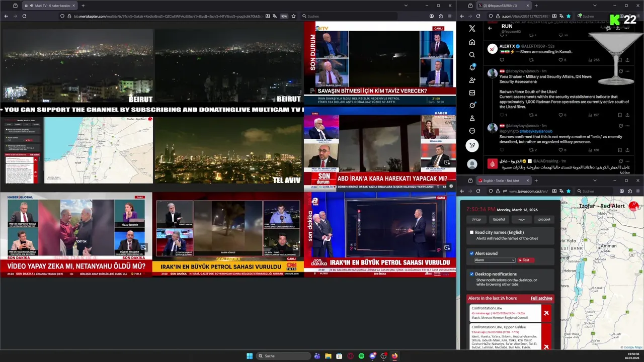644x362 pixels.
Task: Open list all tabs chevron in X window
Action: pyautogui.click(x=595, y=6)
